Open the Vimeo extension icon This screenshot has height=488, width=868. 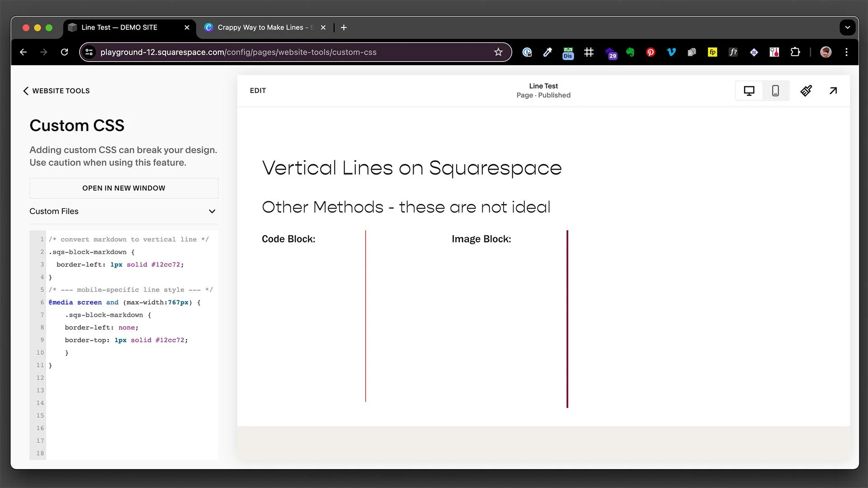[x=671, y=52]
